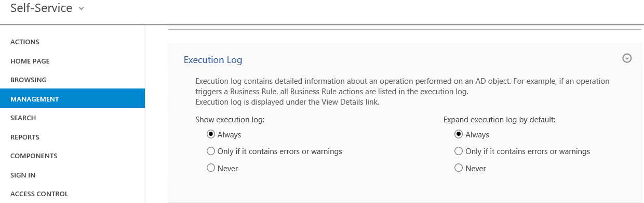This screenshot has width=644, height=203.
Task: Select Never for Show execution log
Action: pos(211,168)
